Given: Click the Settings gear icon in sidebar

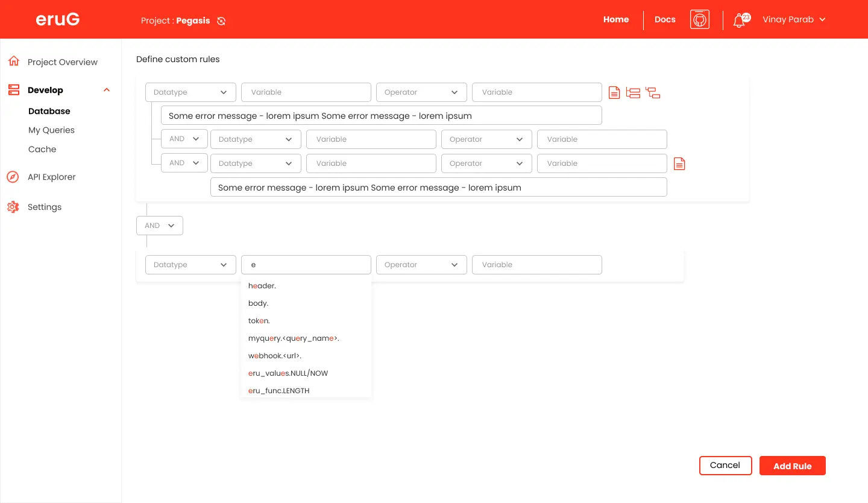Looking at the screenshot, I should [x=13, y=207].
